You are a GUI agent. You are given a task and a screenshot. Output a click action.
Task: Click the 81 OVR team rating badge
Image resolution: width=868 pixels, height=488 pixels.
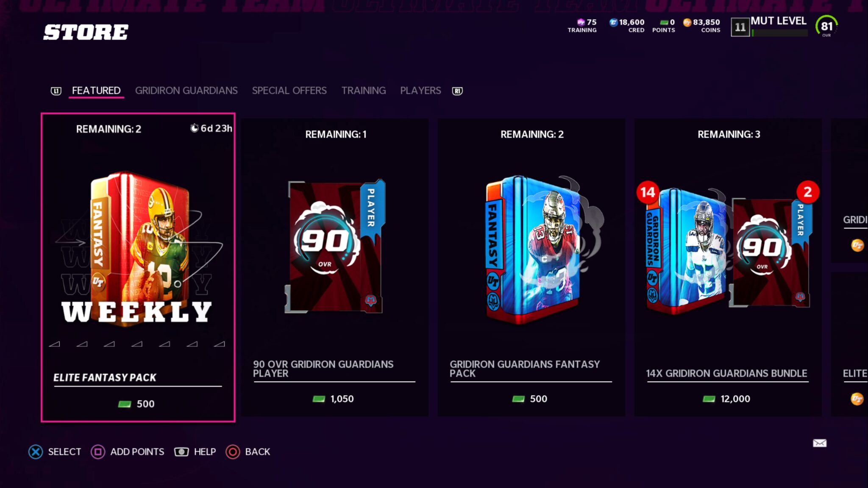pos(826,26)
